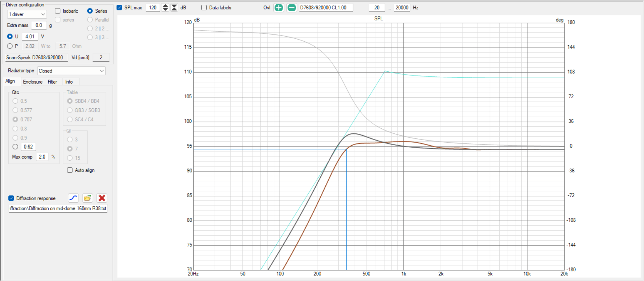Switch to the Align tab
Image resolution: width=644 pixels, height=281 pixels.
(x=10, y=81)
